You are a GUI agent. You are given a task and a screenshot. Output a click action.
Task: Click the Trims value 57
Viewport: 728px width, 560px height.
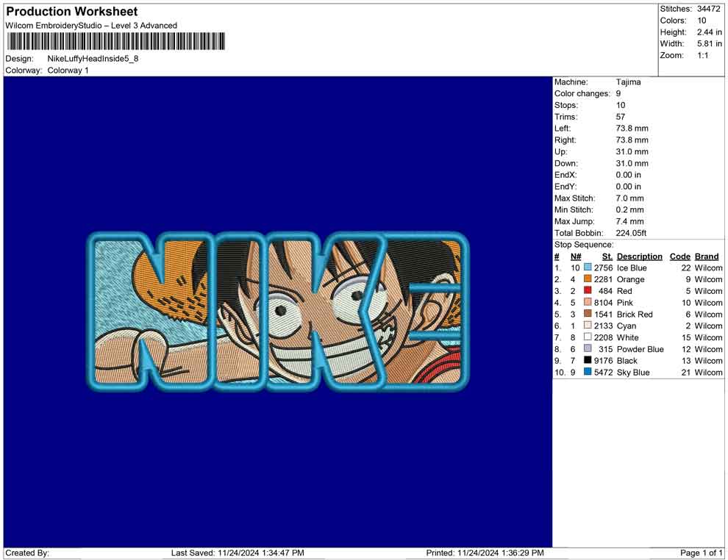pyautogui.click(x=621, y=116)
